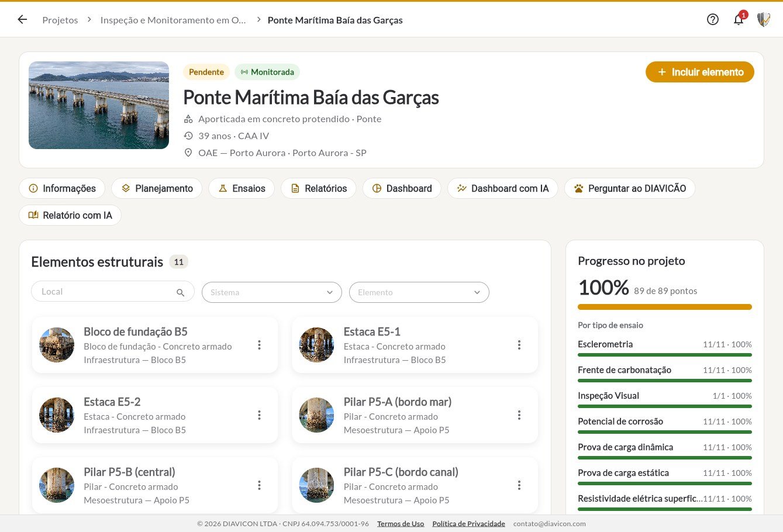The height and width of the screenshot is (532, 783).
Task: Open Política de Privacidade link
Action: click(468, 524)
